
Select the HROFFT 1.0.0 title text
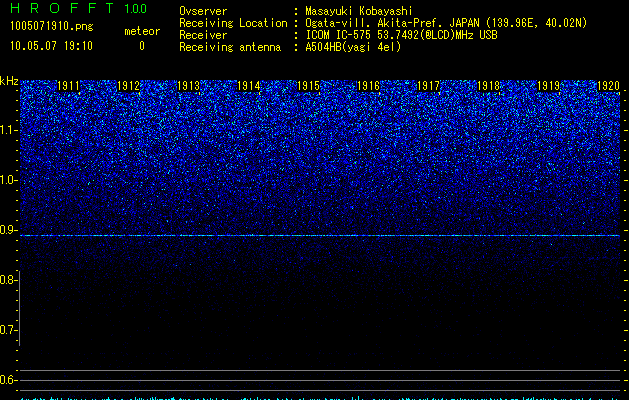pos(78,8)
